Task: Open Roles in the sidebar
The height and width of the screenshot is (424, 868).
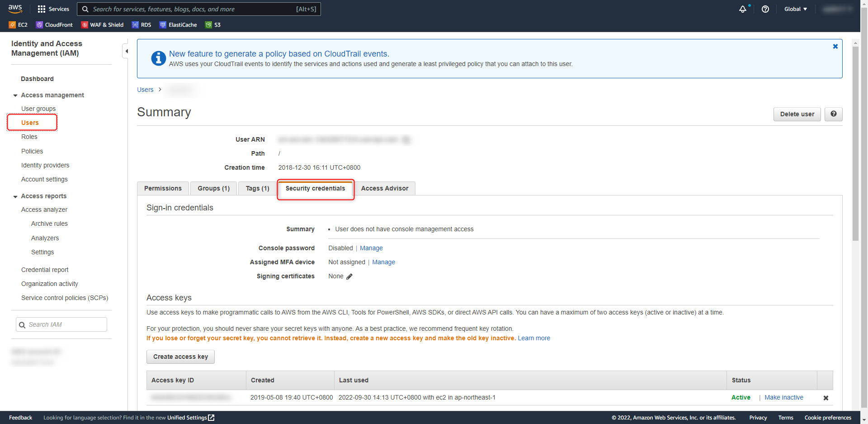Action: 29,137
